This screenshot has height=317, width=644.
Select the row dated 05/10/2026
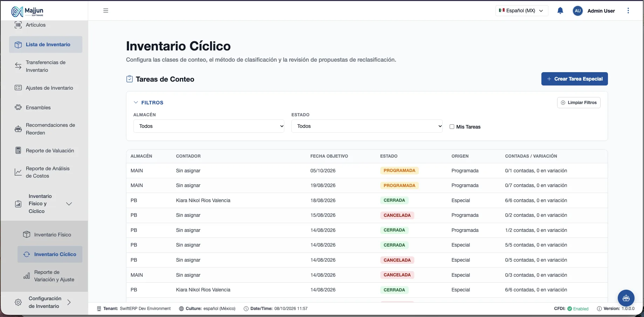click(x=367, y=171)
